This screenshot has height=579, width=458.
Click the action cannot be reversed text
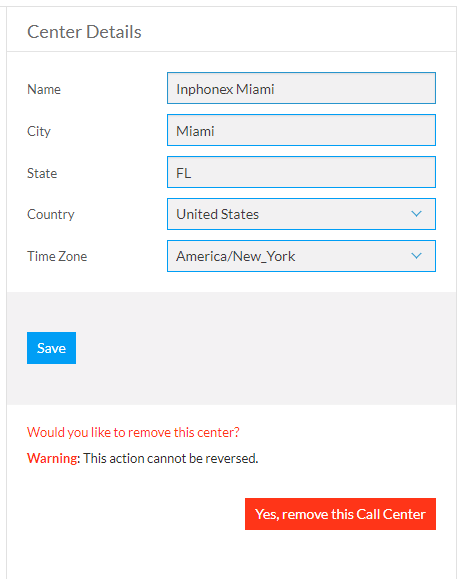click(170, 458)
